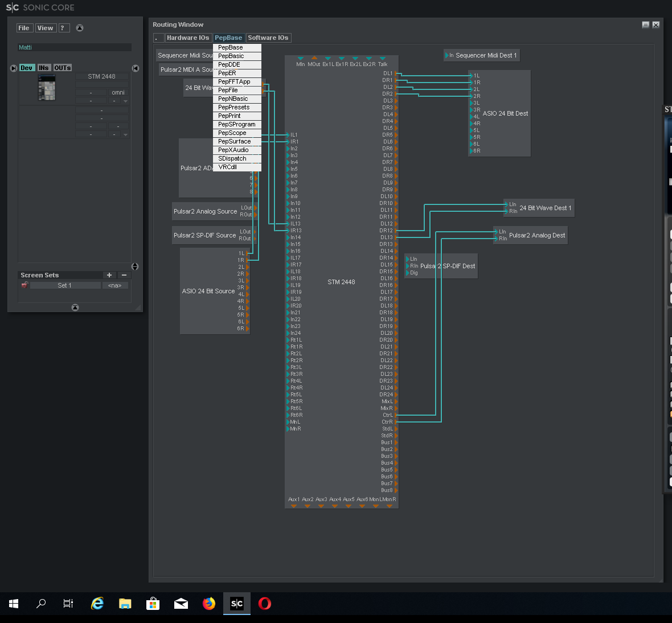The image size is (672, 623).
Task: Choose PepSurface from the open dropdown
Action: pyautogui.click(x=237, y=142)
